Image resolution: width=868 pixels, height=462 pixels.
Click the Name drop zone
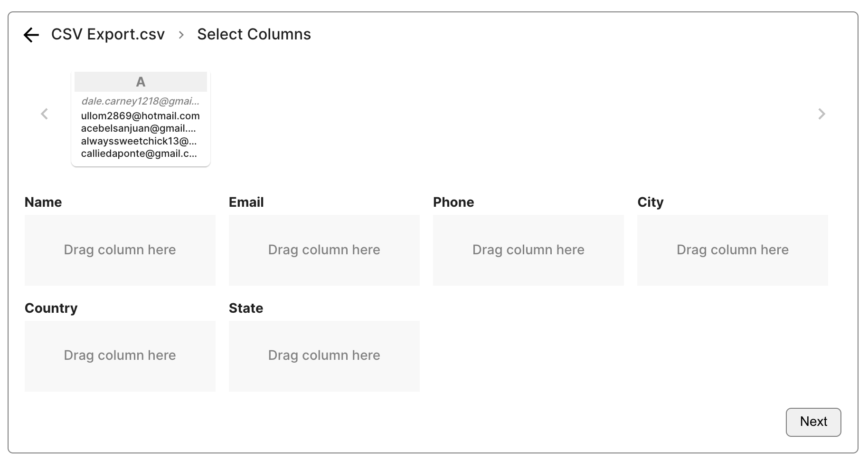pyautogui.click(x=120, y=250)
